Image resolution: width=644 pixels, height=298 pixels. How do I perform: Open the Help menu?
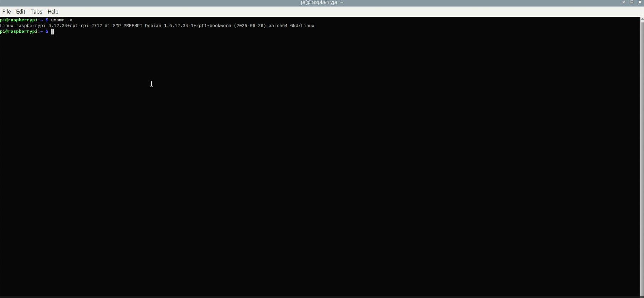pyautogui.click(x=53, y=12)
